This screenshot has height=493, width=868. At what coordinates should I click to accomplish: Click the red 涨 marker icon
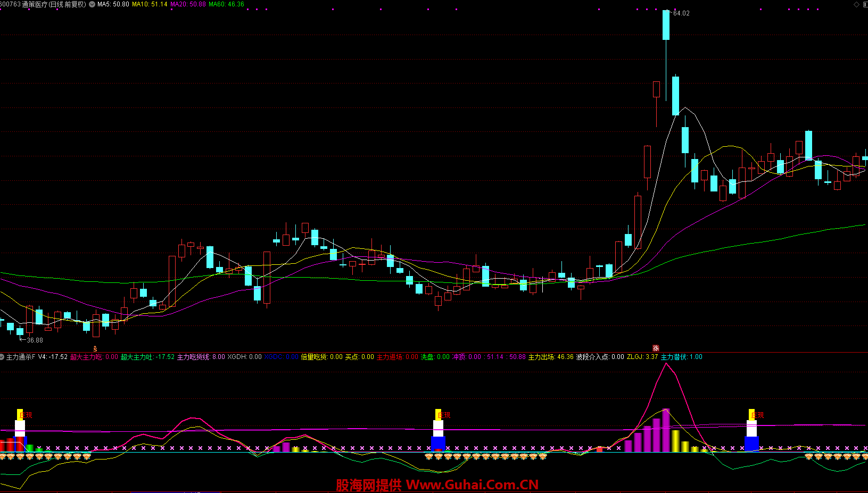tap(656, 348)
